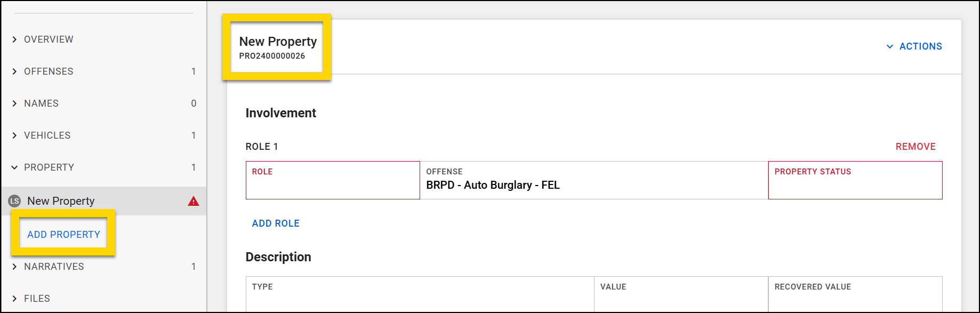Select the New Property item in the sidebar

(59, 201)
